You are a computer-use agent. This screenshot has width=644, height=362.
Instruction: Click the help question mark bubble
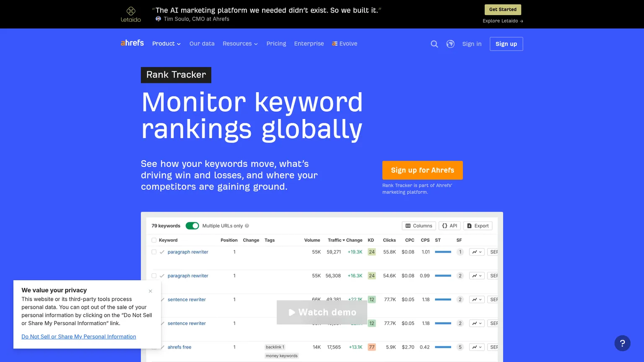click(623, 343)
